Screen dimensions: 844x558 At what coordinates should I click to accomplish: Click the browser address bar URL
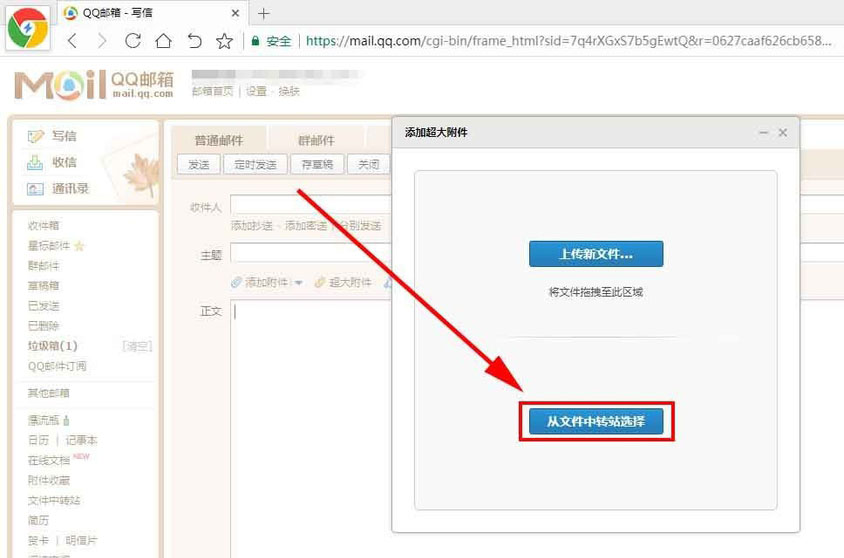coord(568,41)
